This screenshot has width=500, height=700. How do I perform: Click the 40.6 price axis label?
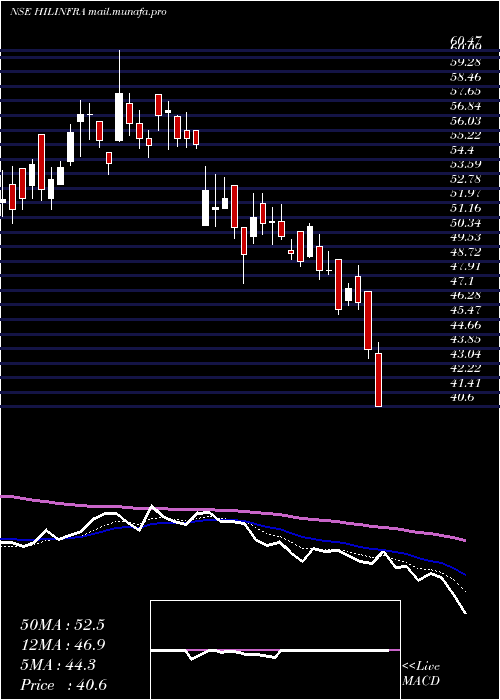(x=462, y=397)
